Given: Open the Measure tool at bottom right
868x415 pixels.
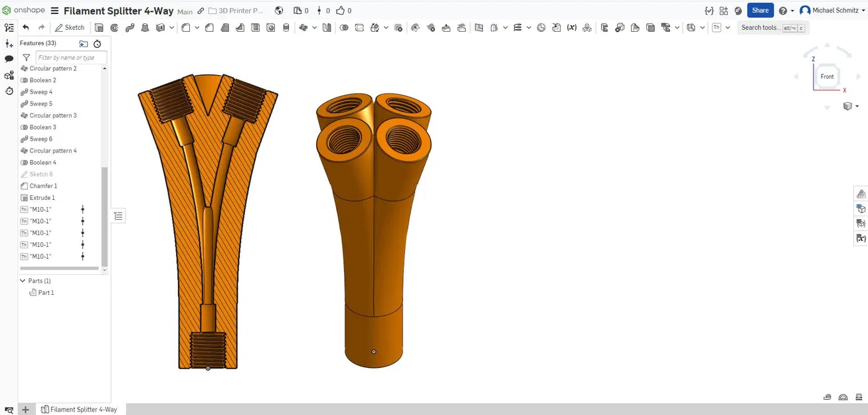Looking at the screenshot, I should click(827, 396).
